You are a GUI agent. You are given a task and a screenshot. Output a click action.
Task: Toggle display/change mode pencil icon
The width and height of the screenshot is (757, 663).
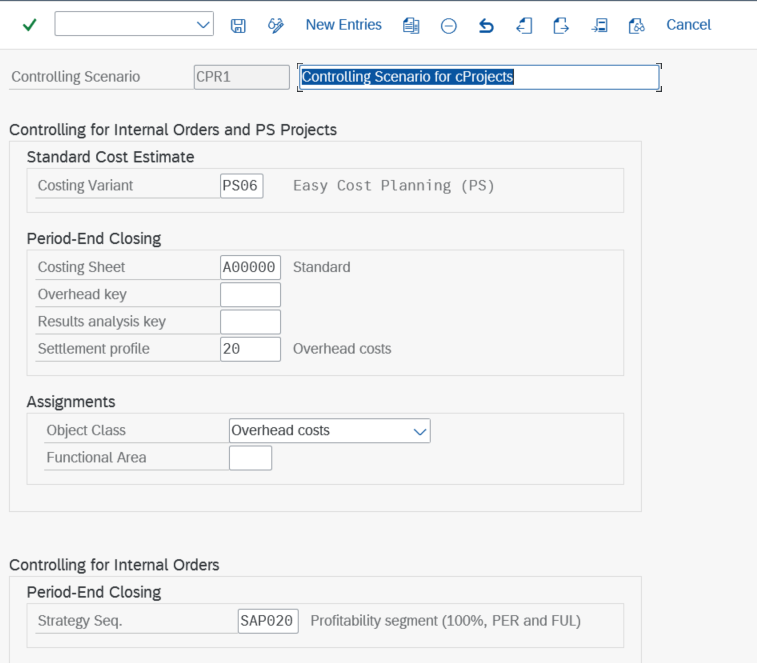tap(276, 26)
